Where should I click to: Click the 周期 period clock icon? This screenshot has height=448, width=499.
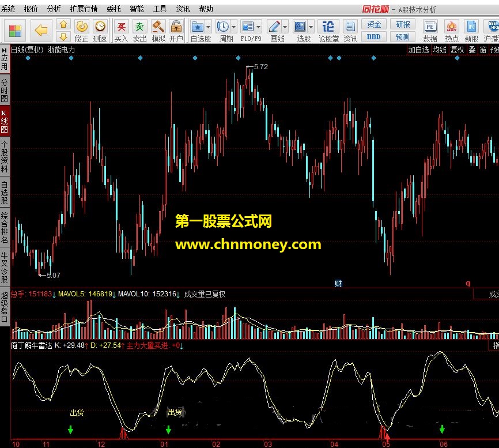click(223, 27)
